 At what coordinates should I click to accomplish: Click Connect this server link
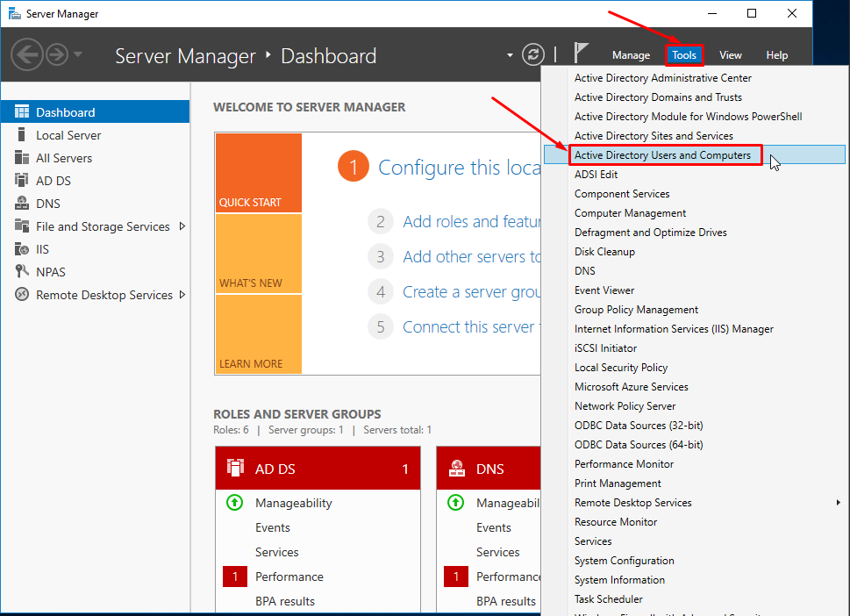point(472,327)
